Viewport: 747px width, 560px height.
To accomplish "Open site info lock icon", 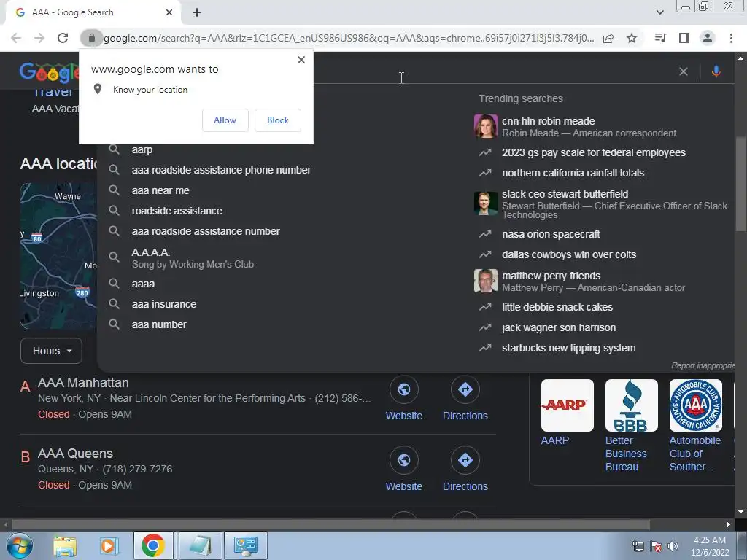I will pyautogui.click(x=91, y=38).
